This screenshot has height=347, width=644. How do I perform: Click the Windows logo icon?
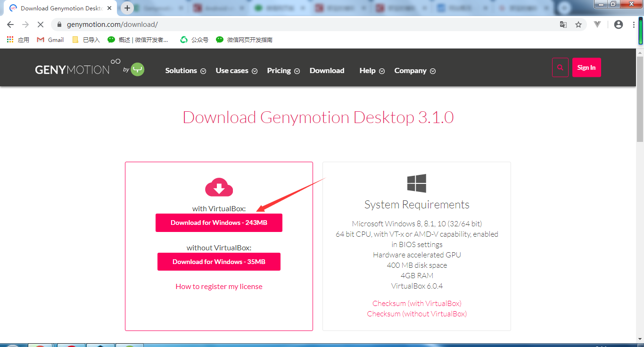(x=417, y=183)
